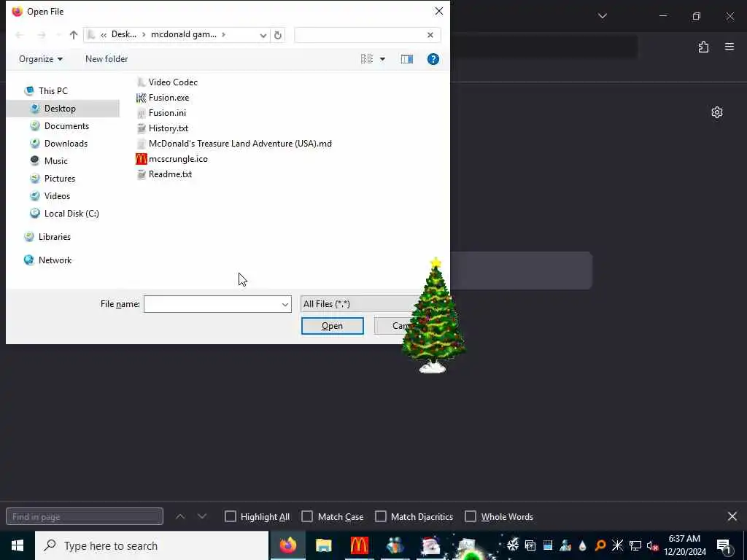Open Downloads in navigation pane
747x560 pixels.
tap(66, 144)
